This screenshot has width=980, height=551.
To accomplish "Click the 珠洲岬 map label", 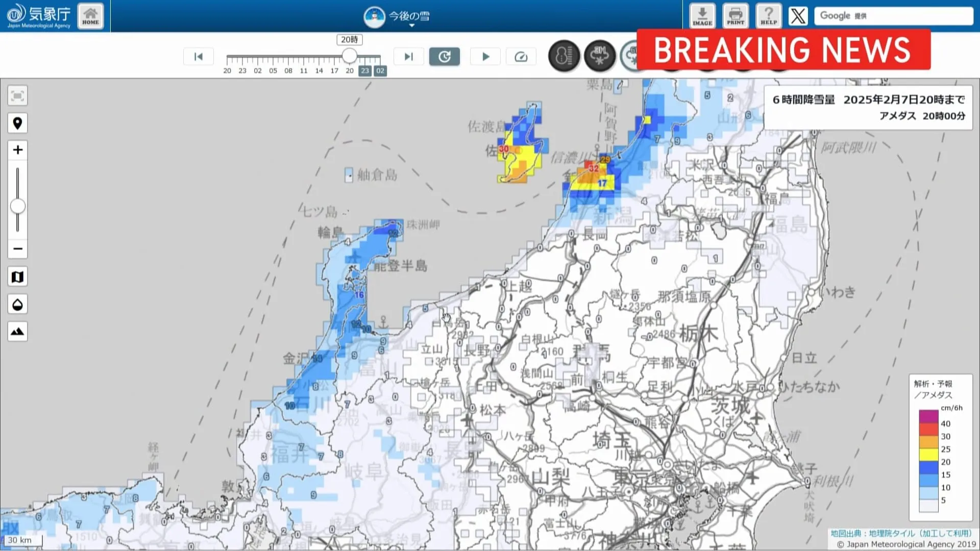I will (x=423, y=224).
